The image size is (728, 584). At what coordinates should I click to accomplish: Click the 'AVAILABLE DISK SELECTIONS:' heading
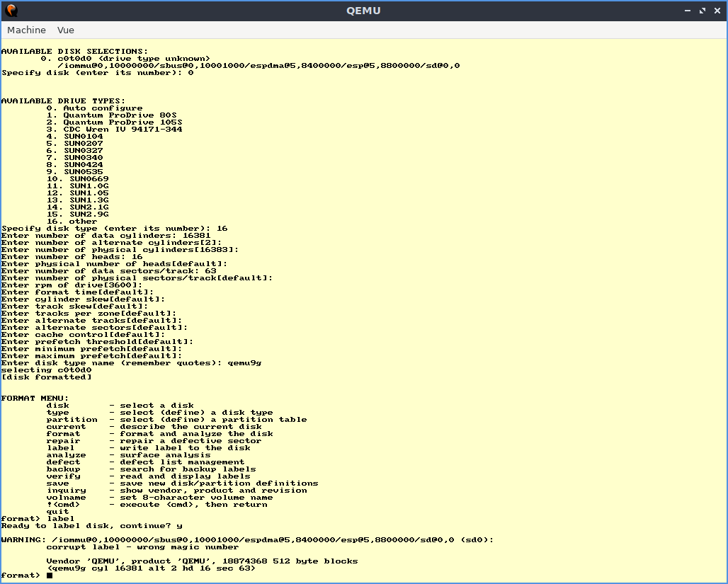click(x=74, y=51)
